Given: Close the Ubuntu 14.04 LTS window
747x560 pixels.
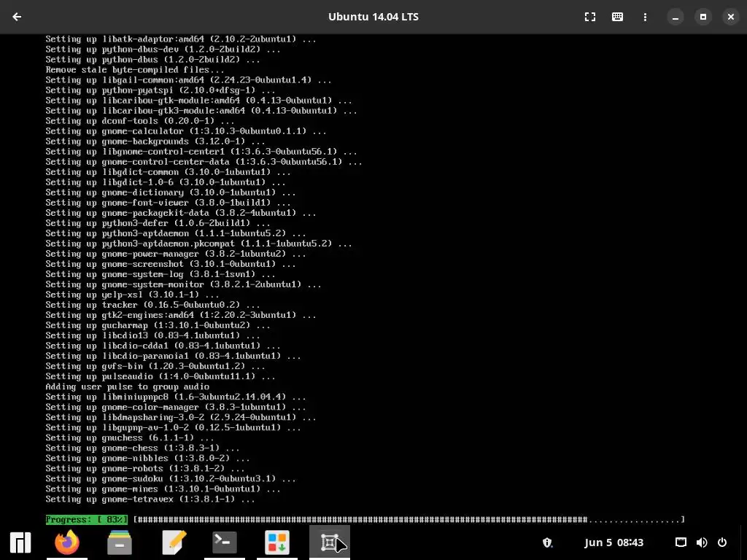Looking at the screenshot, I should (731, 17).
